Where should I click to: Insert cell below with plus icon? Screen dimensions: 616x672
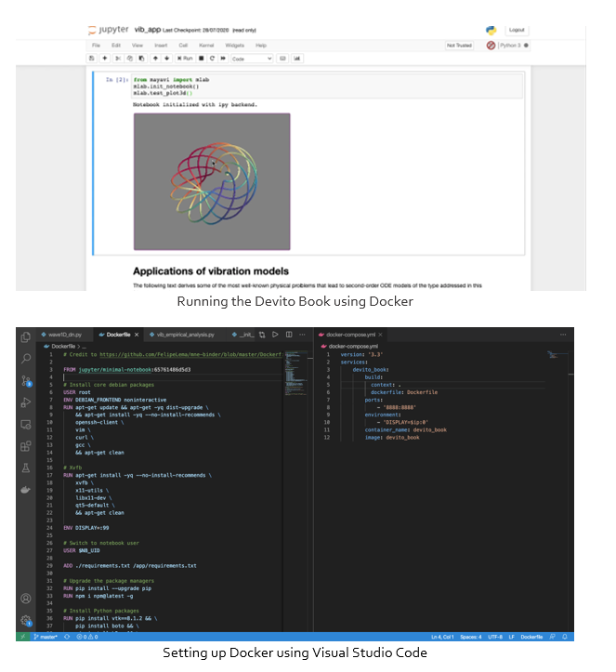[104, 59]
